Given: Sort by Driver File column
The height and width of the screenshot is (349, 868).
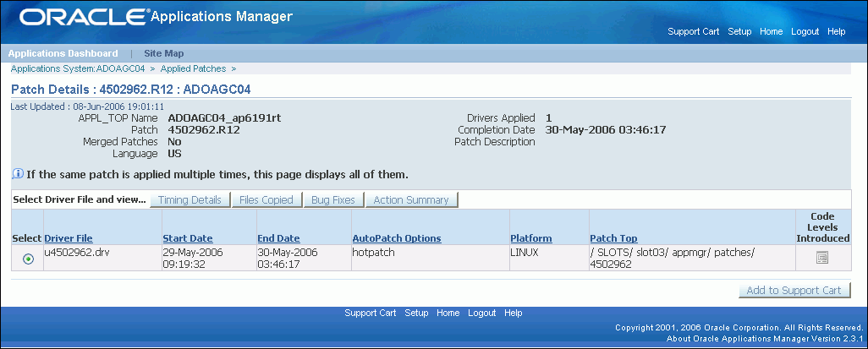Looking at the screenshot, I should tap(69, 238).
